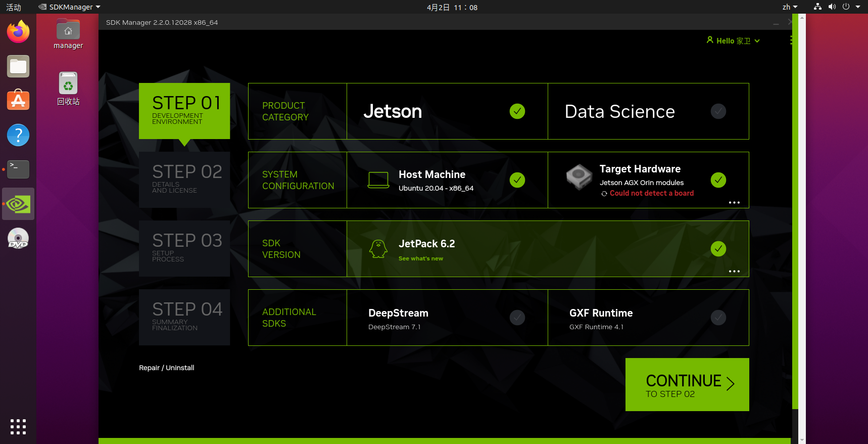
Task: Enable the GXF Runtime checkmark
Action: pyautogui.click(x=718, y=318)
